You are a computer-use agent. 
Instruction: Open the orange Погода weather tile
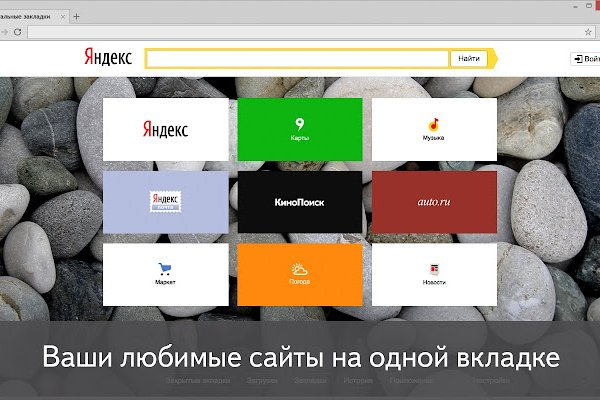pos(299,273)
